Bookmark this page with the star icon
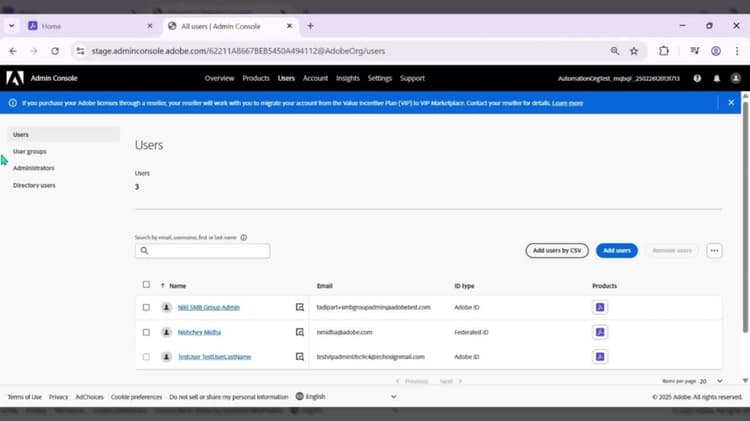 click(x=634, y=51)
